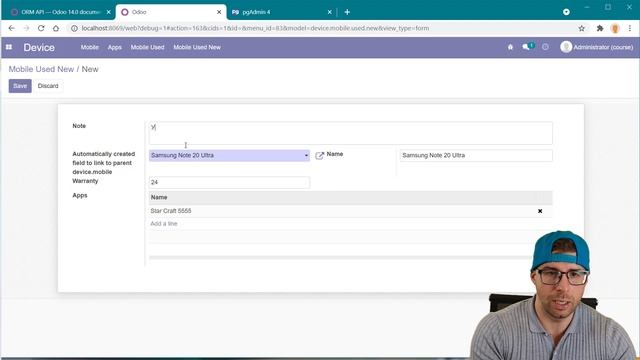Click the recording indicator icon in title bar
The width and height of the screenshot is (640, 360).
(x=566, y=12)
